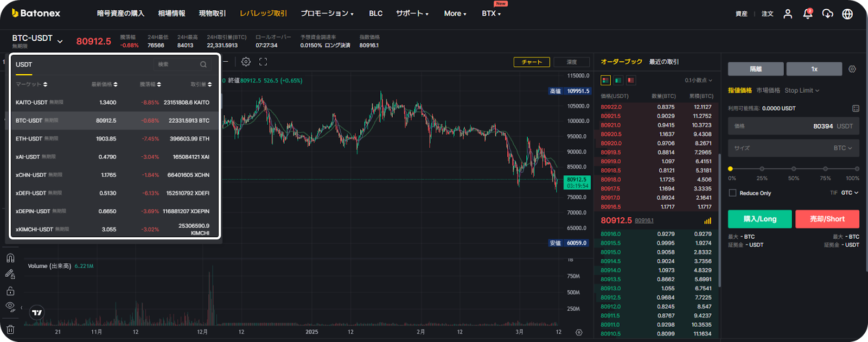Select the USDT tab in market list
The image size is (868, 342).
pos(24,65)
